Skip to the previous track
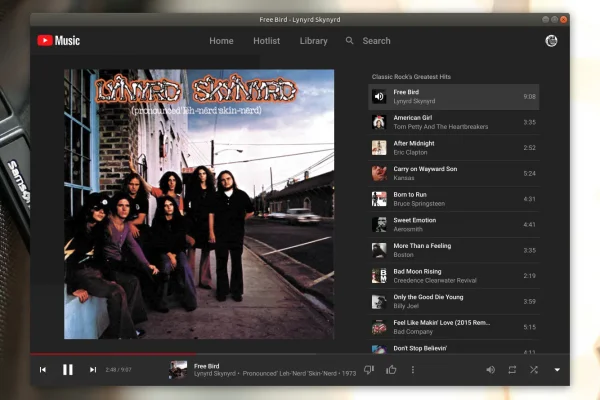The image size is (600, 400). tap(43, 369)
